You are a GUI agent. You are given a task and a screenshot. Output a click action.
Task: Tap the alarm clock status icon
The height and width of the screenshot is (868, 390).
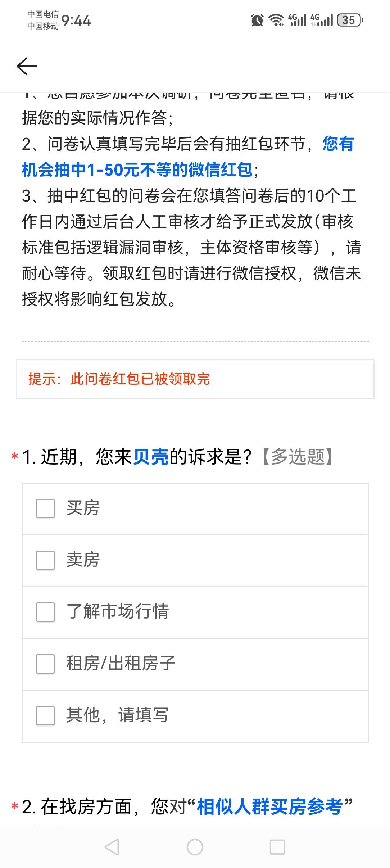pos(257,20)
